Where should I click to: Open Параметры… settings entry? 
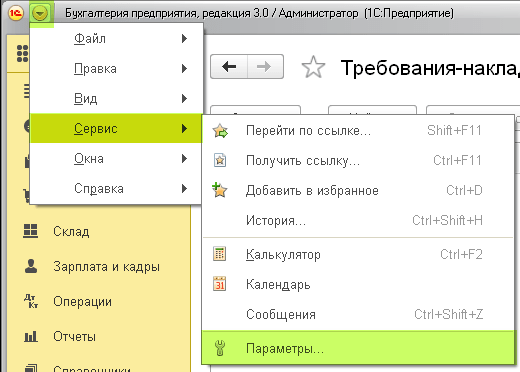358,349
